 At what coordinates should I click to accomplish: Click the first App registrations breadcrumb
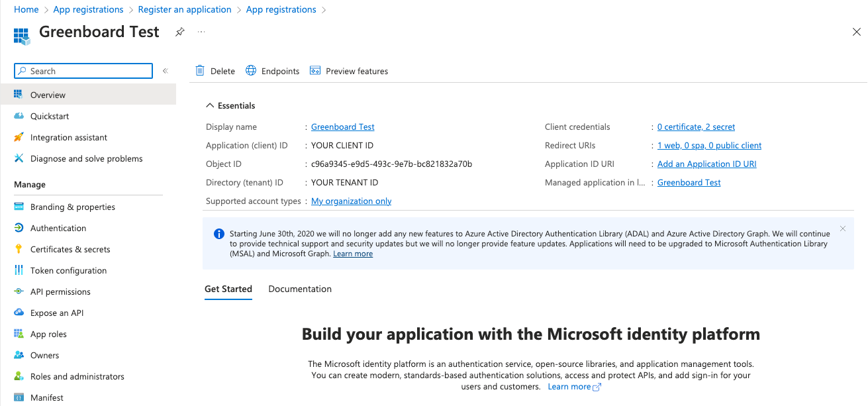88,9
